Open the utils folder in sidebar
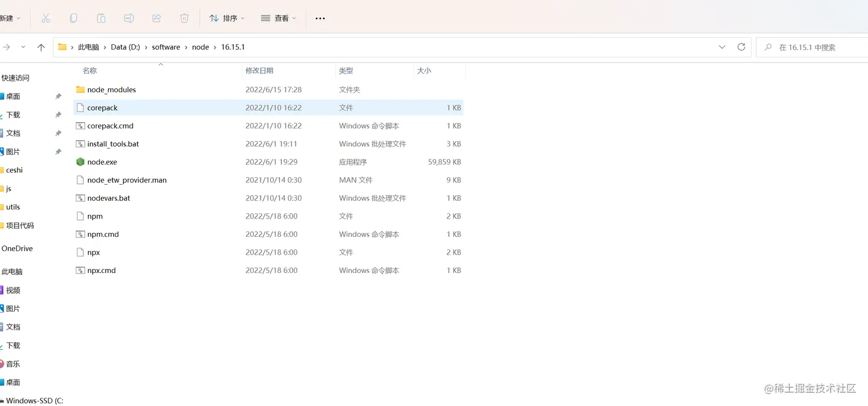 pos(13,207)
